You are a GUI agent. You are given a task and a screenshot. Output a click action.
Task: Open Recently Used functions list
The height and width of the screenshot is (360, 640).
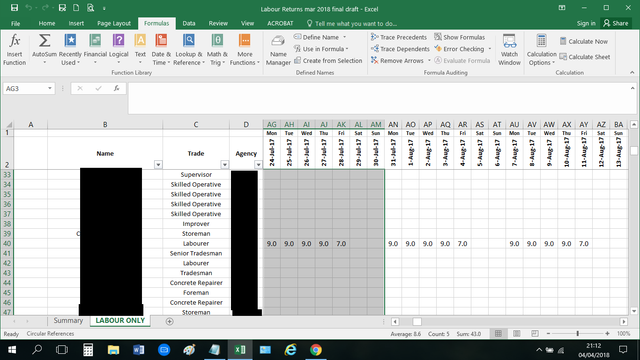70,50
